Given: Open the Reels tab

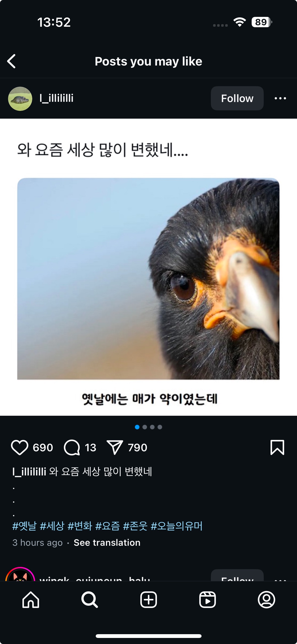Looking at the screenshot, I should click(x=208, y=600).
